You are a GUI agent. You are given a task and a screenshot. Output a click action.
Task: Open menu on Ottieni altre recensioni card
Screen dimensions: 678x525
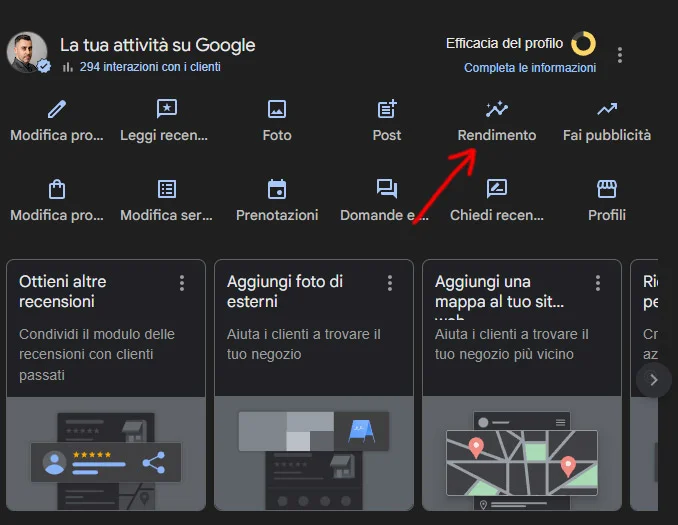click(182, 283)
